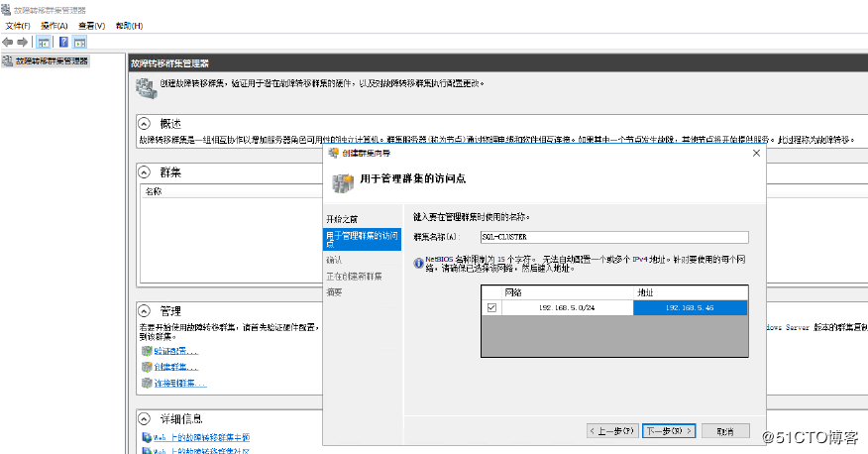Click the 192.168.5.46 address cell
868x454 pixels.
pyautogui.click(x=690, y=308)
